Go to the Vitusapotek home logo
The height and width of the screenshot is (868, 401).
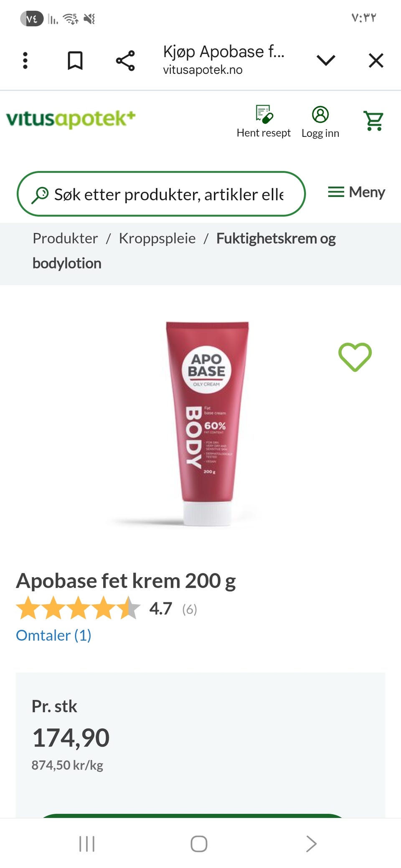[71, 119]
